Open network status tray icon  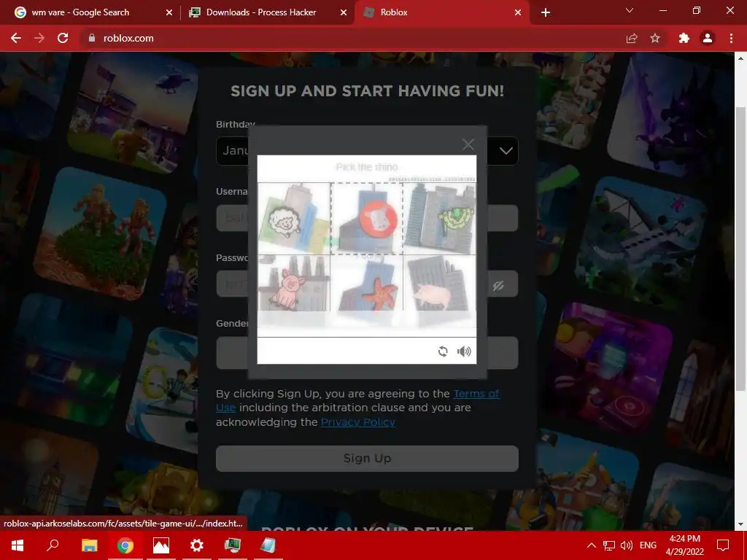pos(609,545)
